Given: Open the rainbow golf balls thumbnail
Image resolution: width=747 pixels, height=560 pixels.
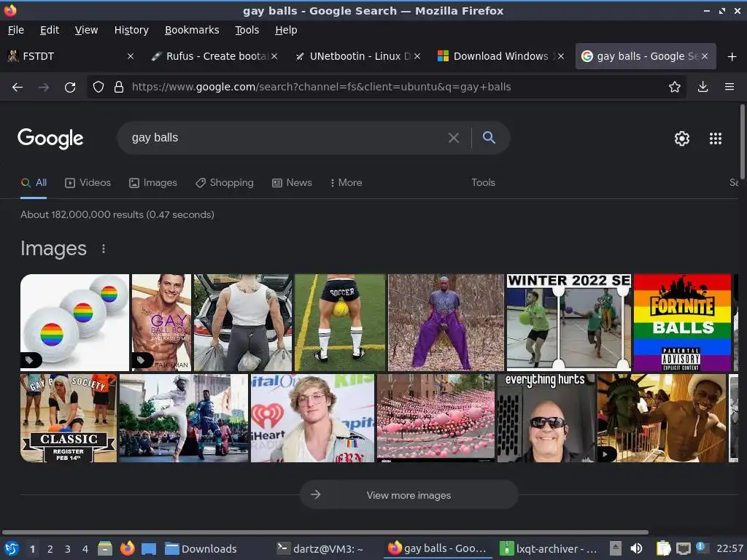Looking at the screenshot, I should point(75,322).
